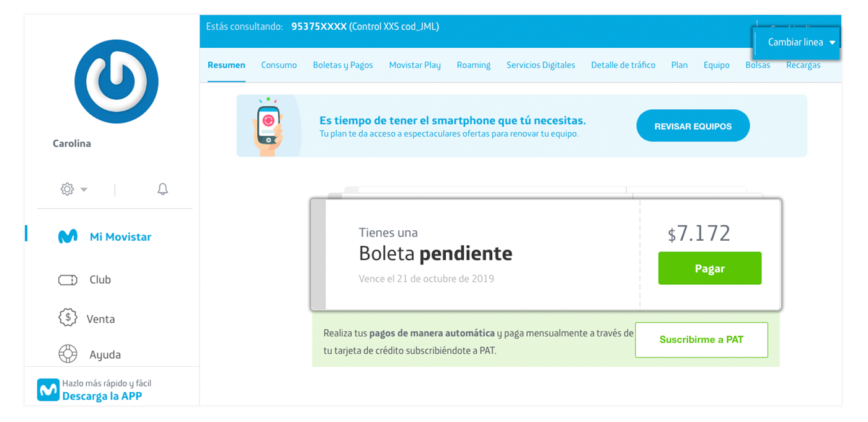Open the Club ticket icon
This screenshot has width=868, height=422.
(x=68, y=280)
